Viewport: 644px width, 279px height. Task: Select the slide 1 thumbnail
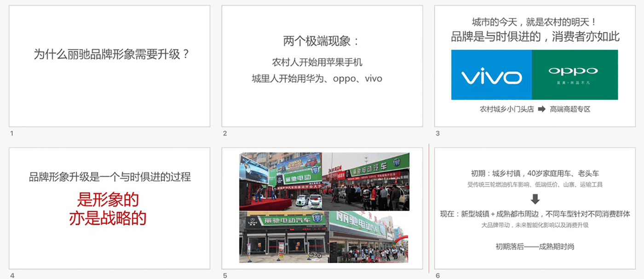pyautogui.click(x=109, y=65)
